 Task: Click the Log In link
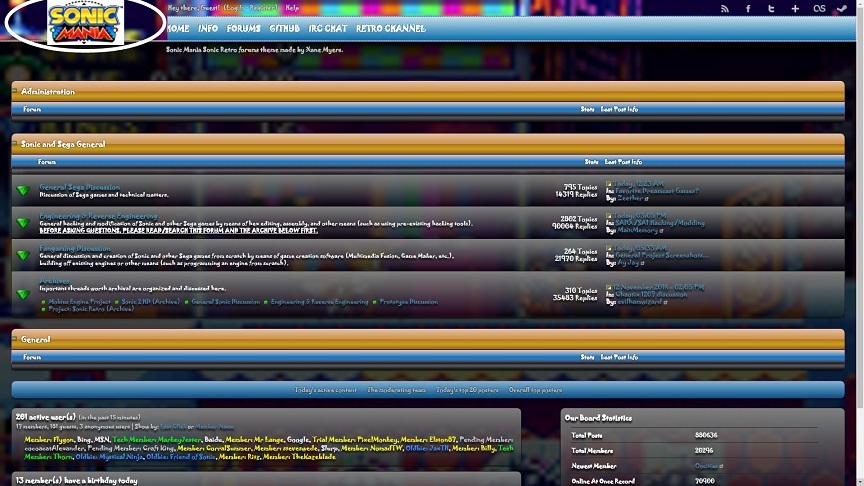[x=234, y=8]
